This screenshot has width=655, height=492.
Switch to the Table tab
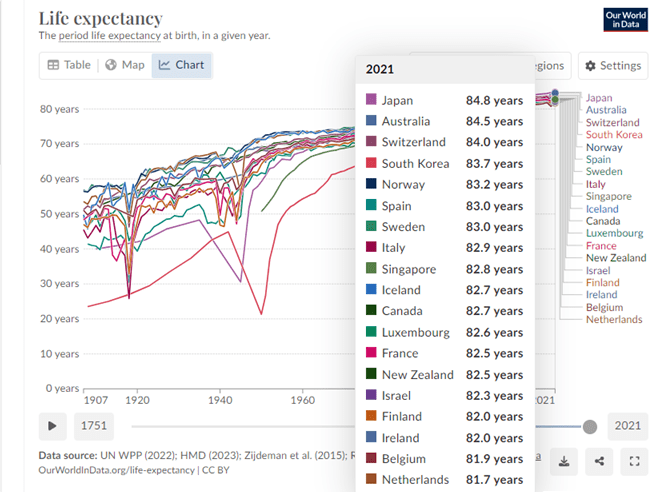tap(69, 65)
